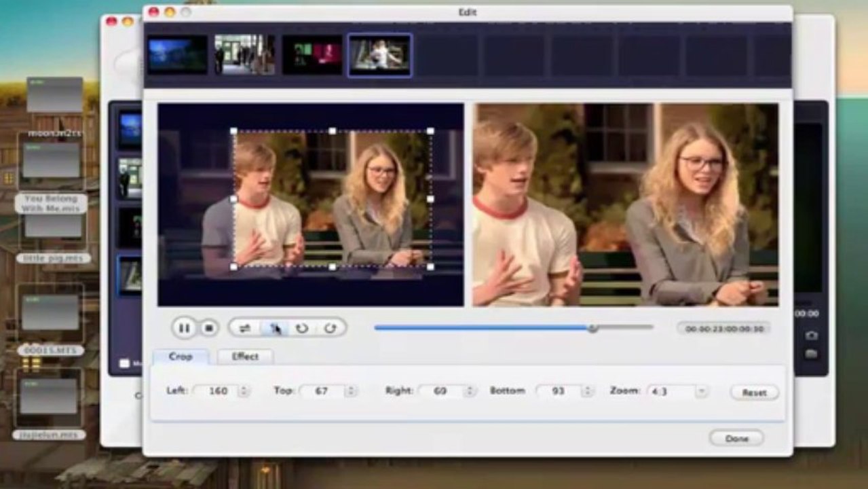Select first video thumbnail in background window list
868x489 pixels.
point(130,129)
